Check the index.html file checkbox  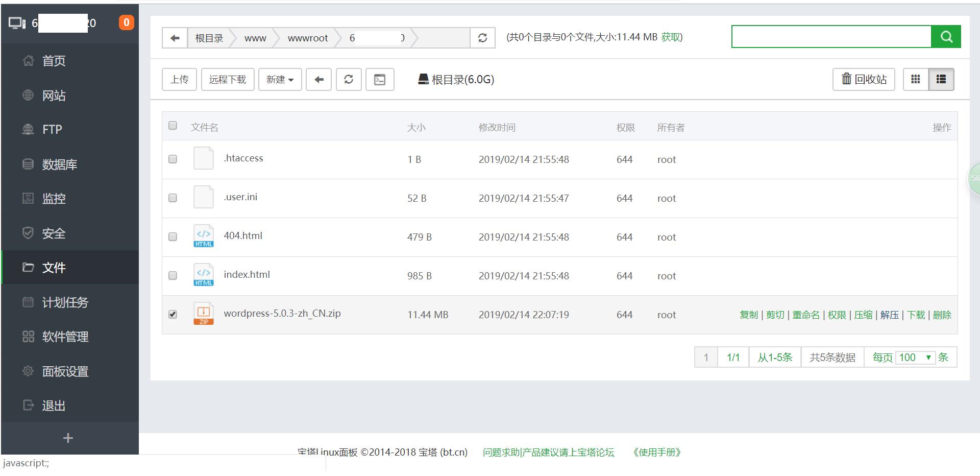pos(173,275)
